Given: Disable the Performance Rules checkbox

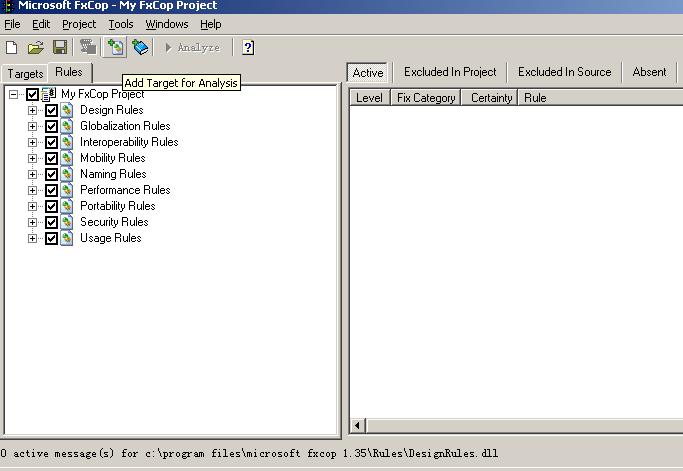Looking at the screenshot, I should click(x=51, y=190).
